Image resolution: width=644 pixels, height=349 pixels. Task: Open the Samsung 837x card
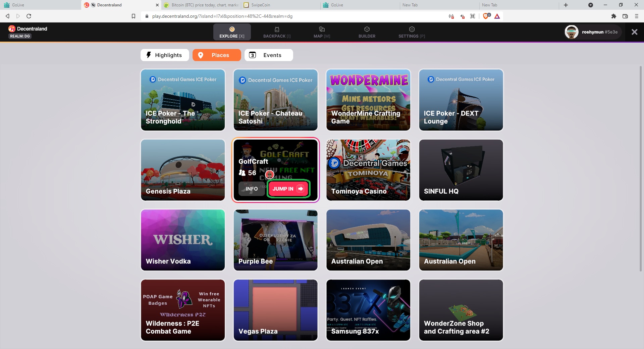point(368,310)
